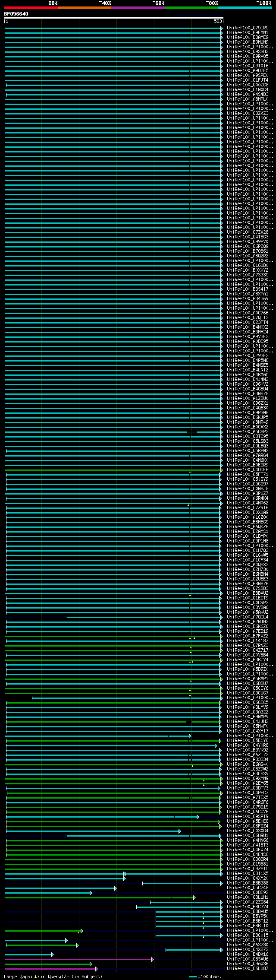The height and width of the screenshot is (980, 276).
Task: Select hit UniRef100_C4YMR8
Action: click(248, 745)
